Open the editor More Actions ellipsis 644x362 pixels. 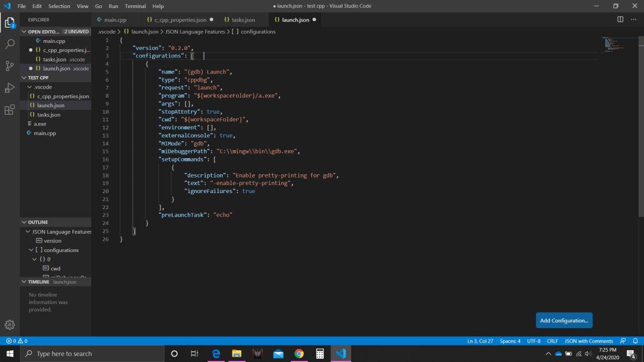coord(634,20)
